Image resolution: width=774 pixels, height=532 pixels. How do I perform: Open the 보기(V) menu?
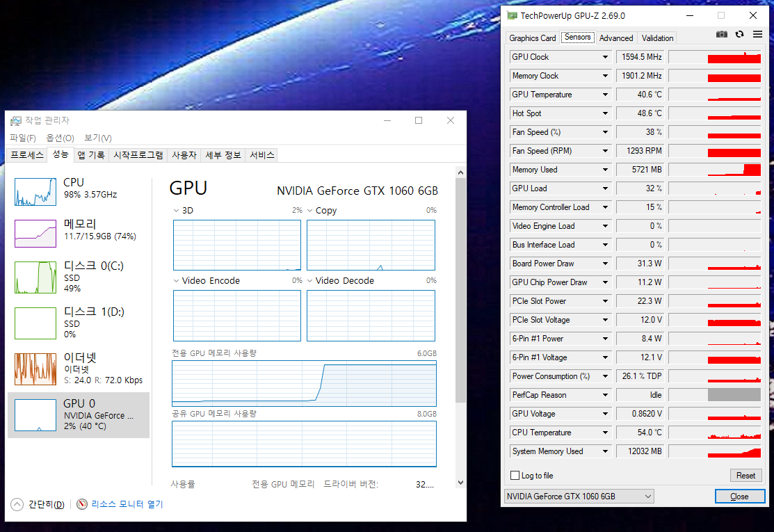98,138
